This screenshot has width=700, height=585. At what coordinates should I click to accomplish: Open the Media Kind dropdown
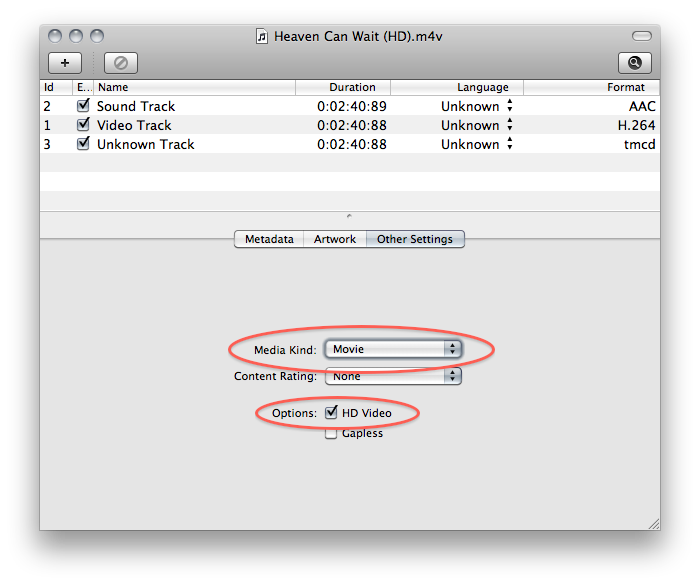click(392, 349)
